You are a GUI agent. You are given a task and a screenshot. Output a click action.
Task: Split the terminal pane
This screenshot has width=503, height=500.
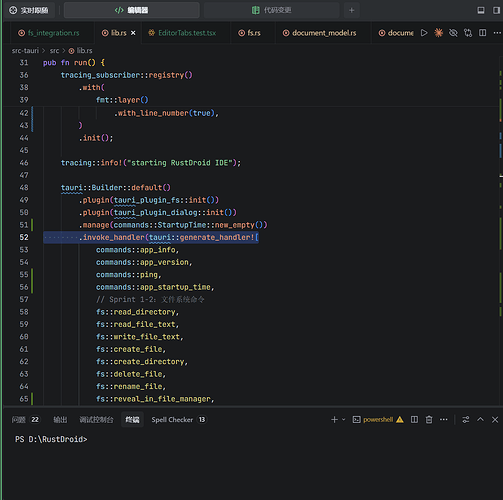(414, 420)
